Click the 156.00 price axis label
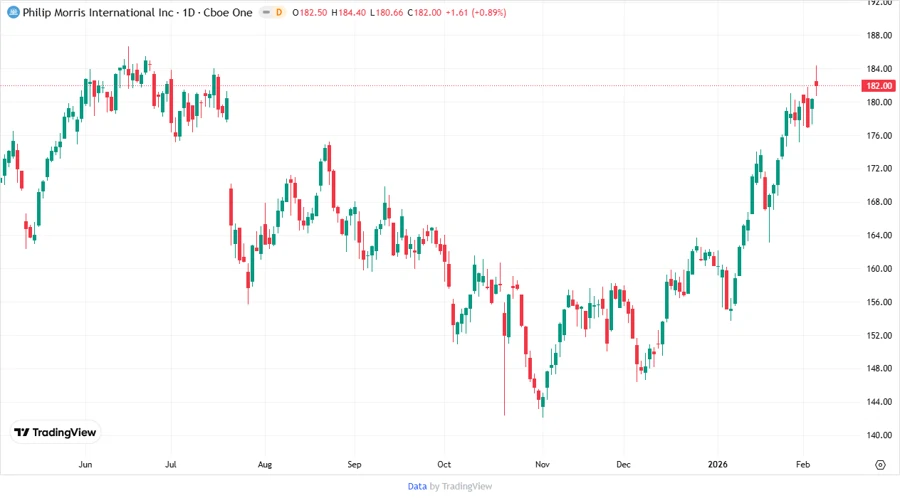Screen dimensions: 900x498 click(x=879, y=302)
